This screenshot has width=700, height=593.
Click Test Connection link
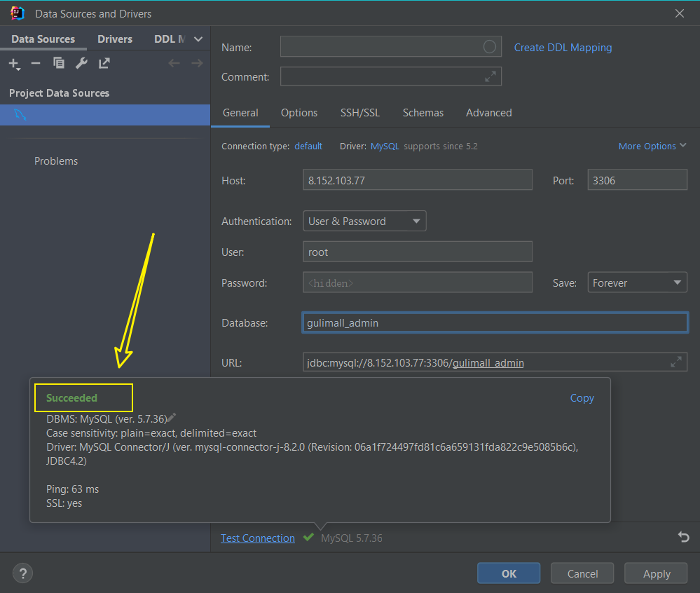pyautogui.click(x=258, y=538)
